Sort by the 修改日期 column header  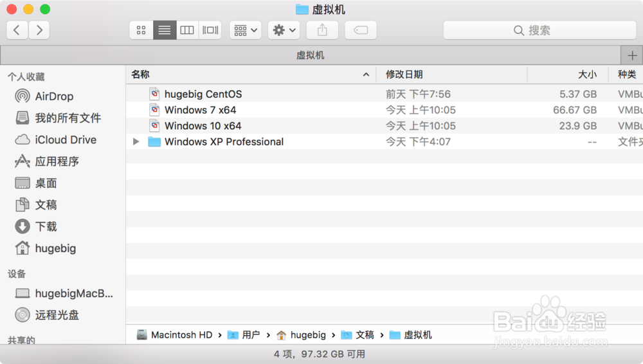click(451, 74)
